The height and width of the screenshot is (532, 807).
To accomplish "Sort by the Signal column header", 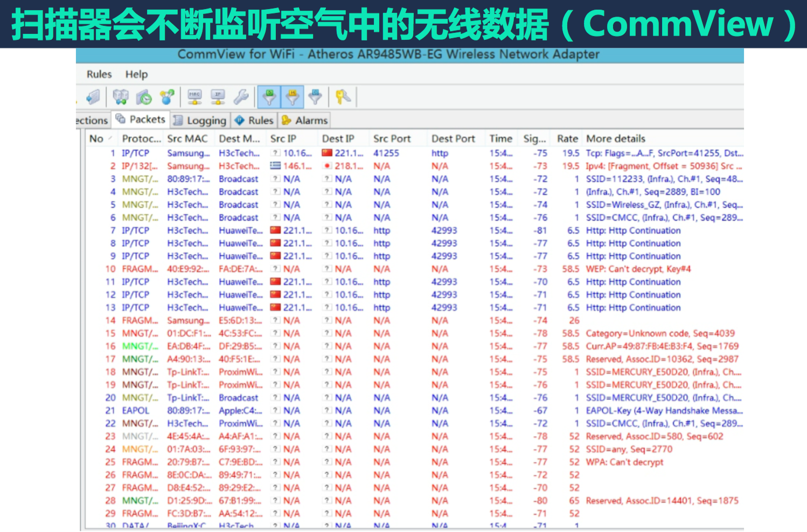I will pyautogui.click(x=534, y=139).
